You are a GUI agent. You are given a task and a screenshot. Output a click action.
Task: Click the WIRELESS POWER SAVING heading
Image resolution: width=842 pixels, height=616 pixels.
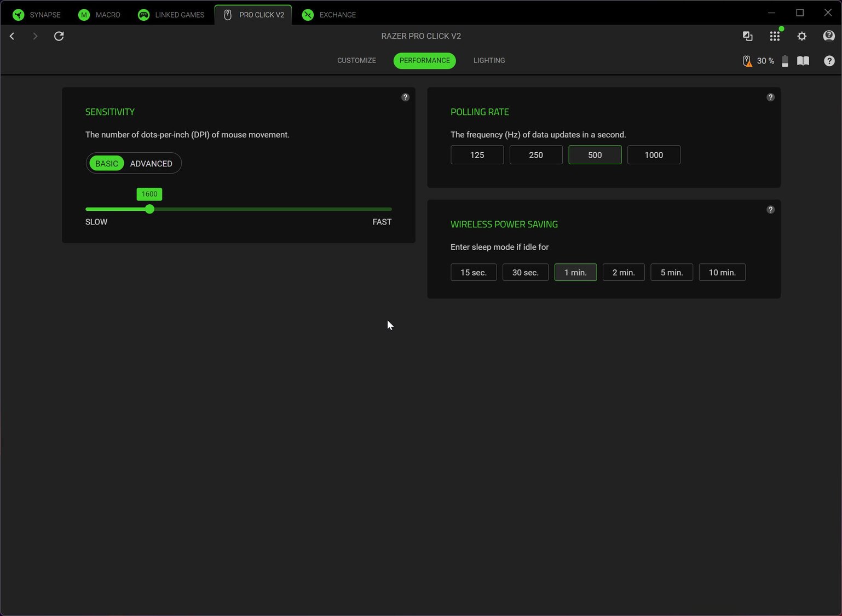tap(504, 224)
